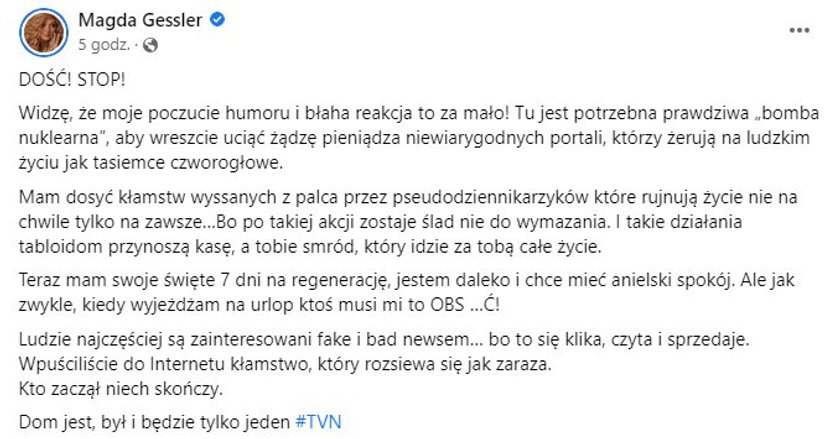This screenshot has height=439, width=840.
Task: Open Magda Gessler's profile picture
Action: (43, 32)
